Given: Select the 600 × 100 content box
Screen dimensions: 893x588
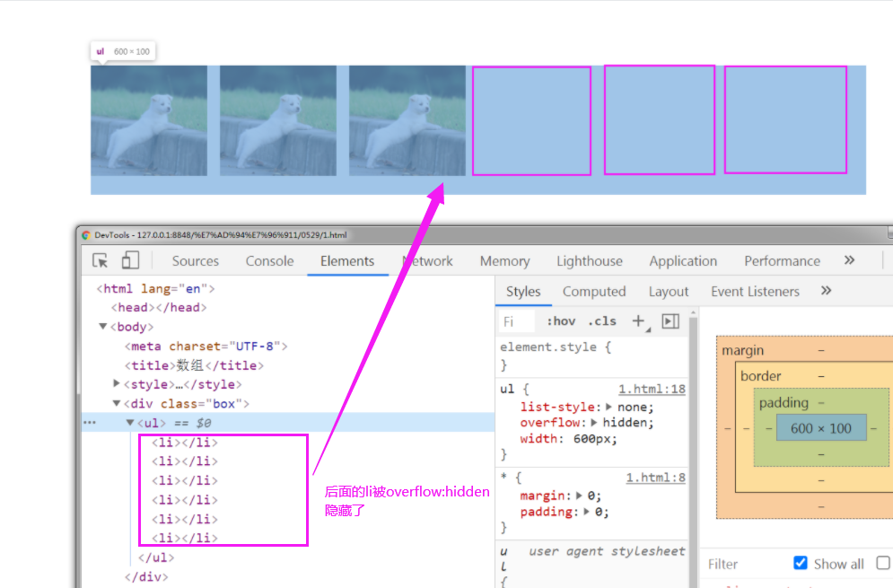Looking at the screenshot, I should (820, 428).
